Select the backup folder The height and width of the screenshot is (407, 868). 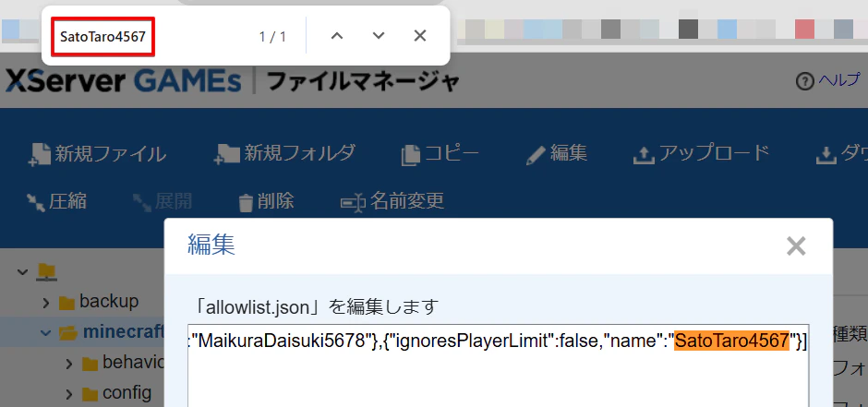99,302
